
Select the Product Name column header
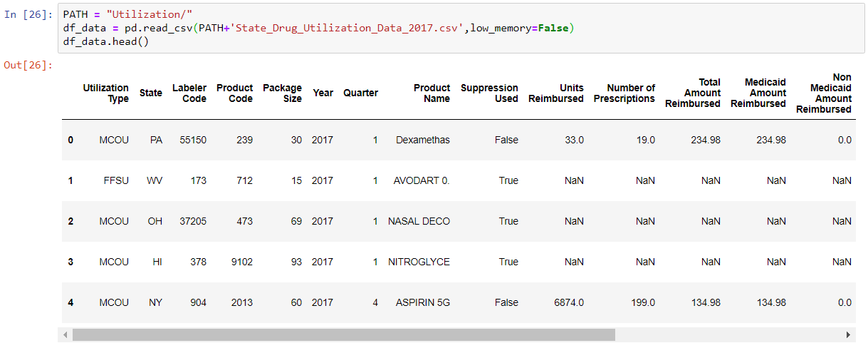tap(432, 93)
